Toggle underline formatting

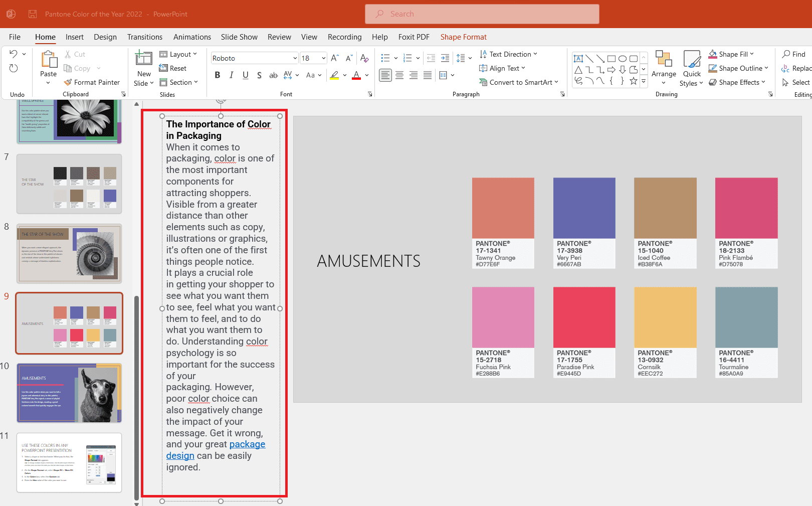tap(246, 75)
